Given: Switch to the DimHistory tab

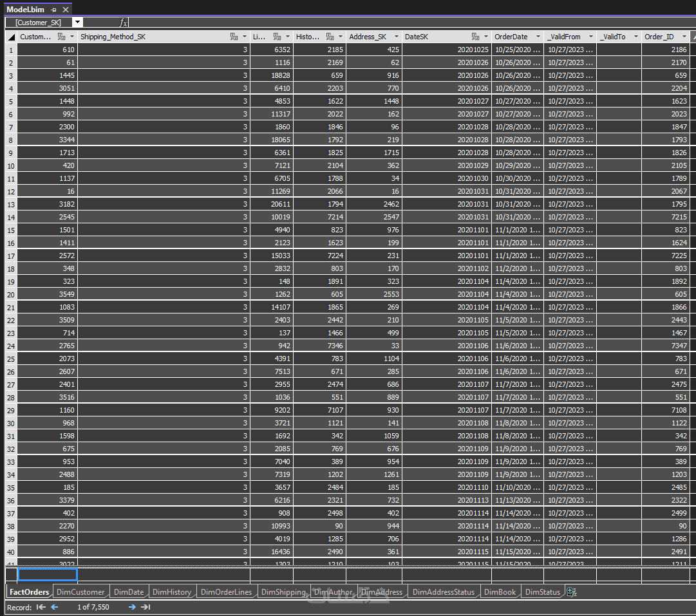Looking at the screenshot, I should pos(172,592).
